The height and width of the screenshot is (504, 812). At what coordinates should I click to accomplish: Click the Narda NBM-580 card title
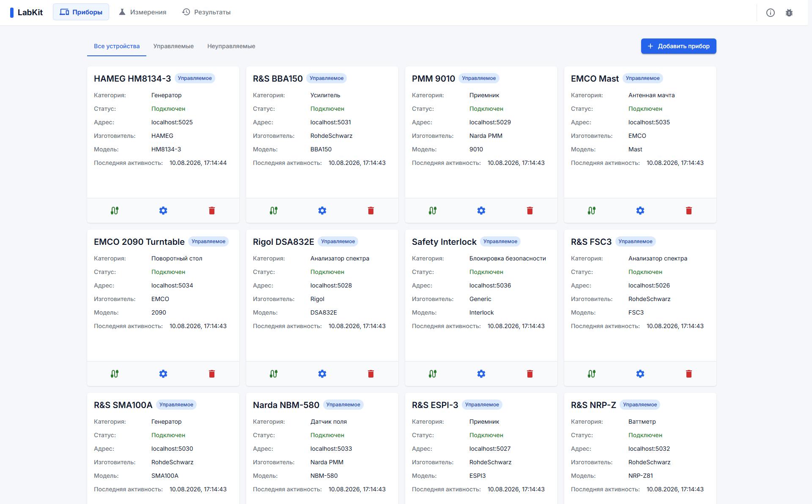pyautogui.click(x=286, y=405)
